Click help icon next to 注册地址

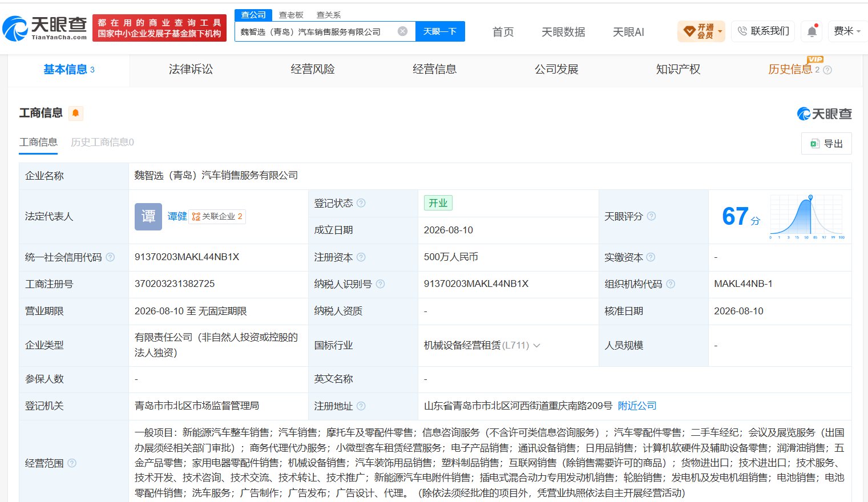(x=361, y=406)
